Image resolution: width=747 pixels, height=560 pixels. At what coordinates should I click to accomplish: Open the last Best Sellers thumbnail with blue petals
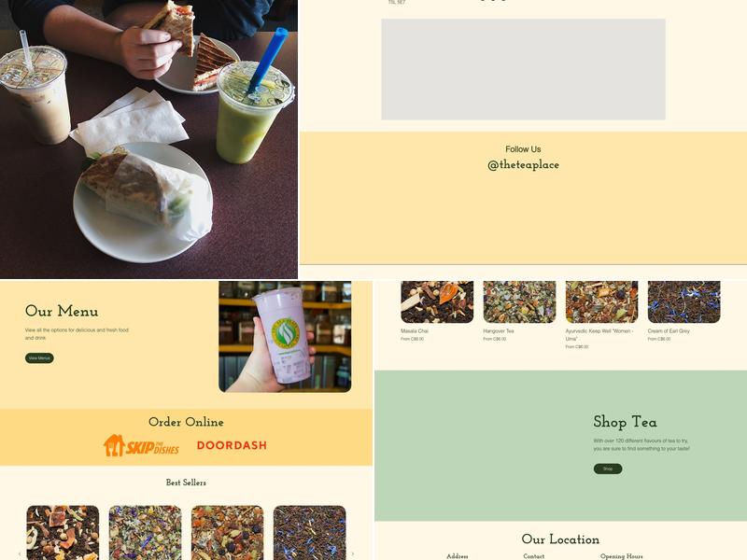coord(310,532)
